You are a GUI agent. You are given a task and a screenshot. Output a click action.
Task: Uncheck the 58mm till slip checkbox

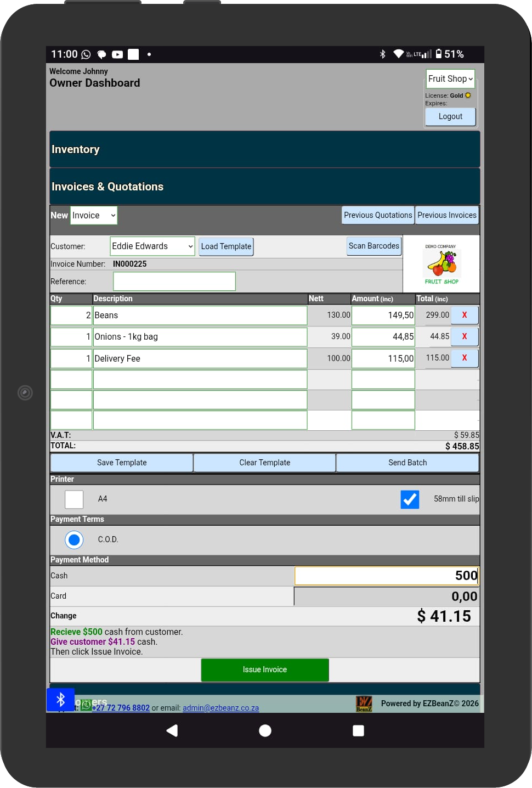pos(410,499)
